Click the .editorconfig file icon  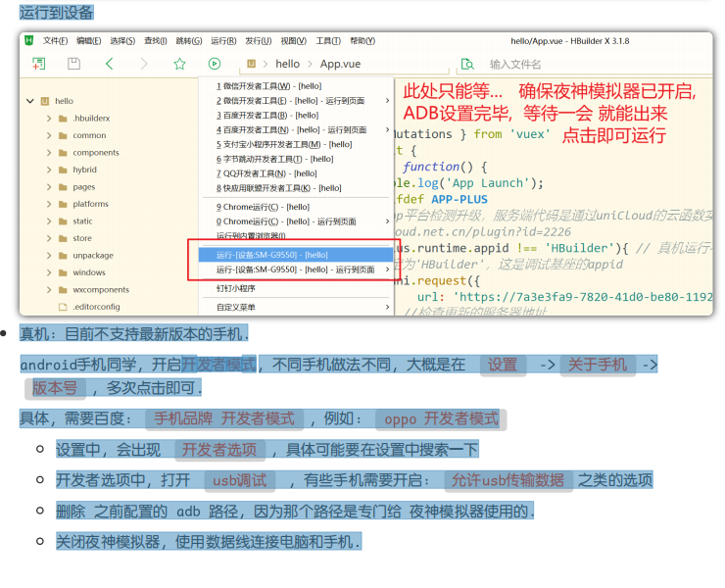click(x=63, y=307)
